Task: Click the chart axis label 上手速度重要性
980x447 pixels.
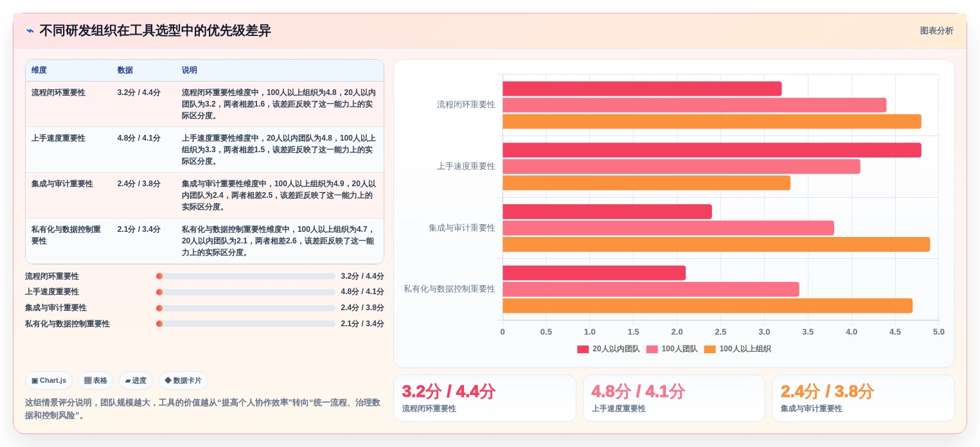Action: (466, 166)
